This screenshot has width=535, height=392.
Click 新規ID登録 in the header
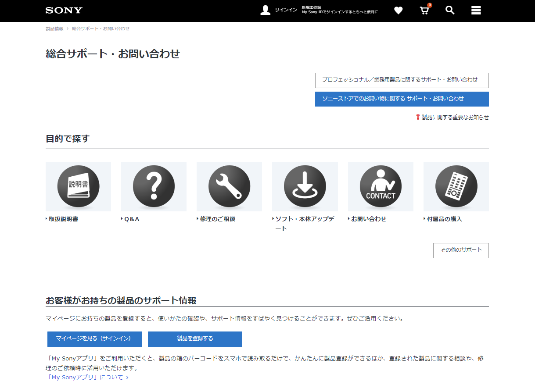tap(311, 7)
